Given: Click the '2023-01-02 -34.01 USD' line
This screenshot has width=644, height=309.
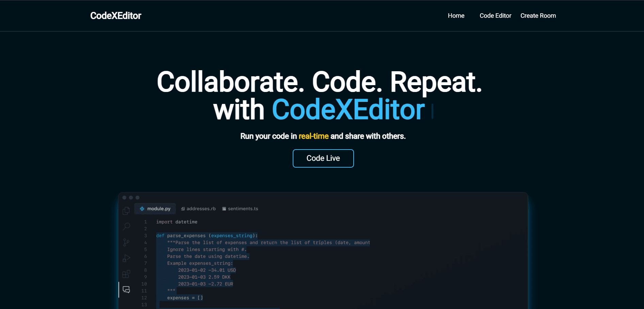Looking at the screenshot, I should point(207,270).
